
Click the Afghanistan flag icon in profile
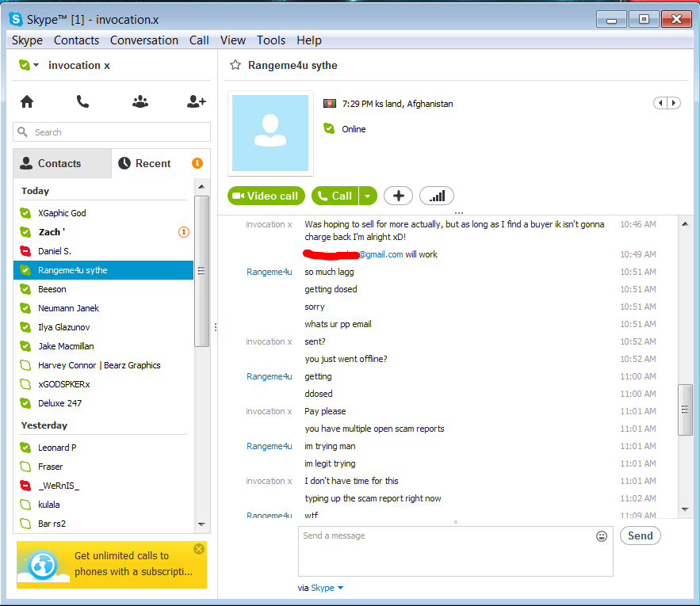(330, 104)
